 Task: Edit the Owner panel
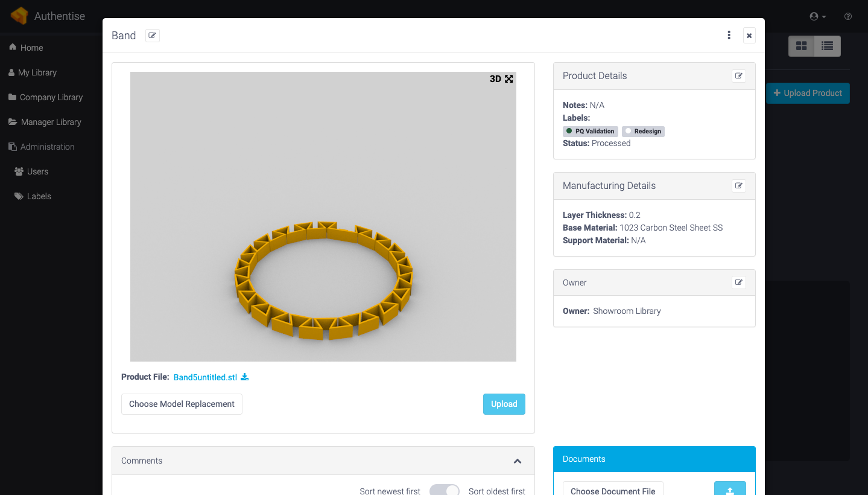[738, 283]
